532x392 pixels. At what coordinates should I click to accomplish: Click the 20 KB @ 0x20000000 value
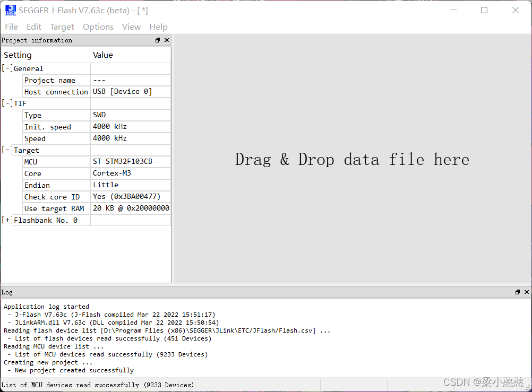tap(131, 208)
